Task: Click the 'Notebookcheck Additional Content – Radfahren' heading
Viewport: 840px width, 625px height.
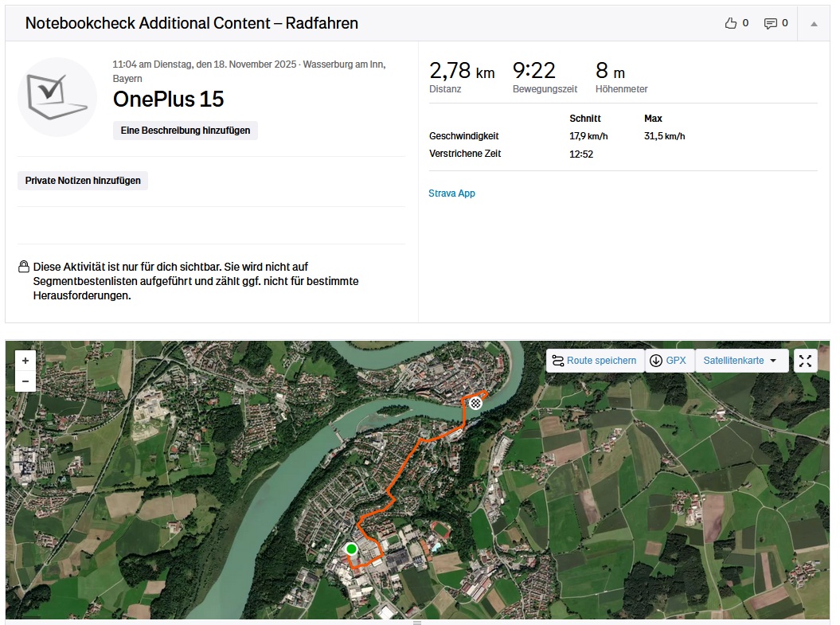Action: [x=191, y=23]
